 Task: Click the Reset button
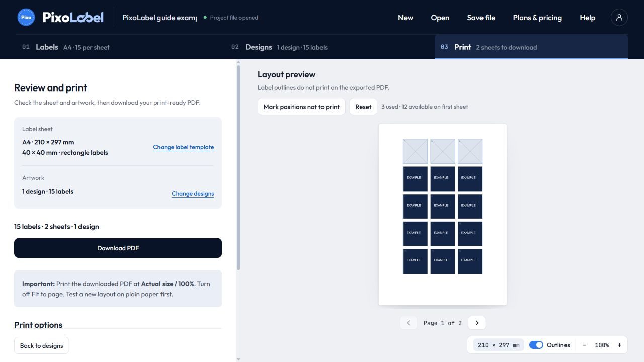tap(363, 107)
